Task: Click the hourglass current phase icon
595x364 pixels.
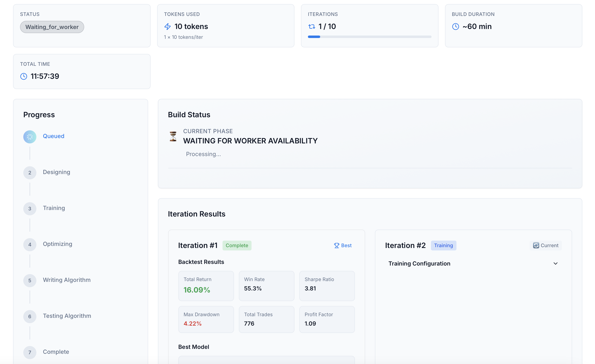Action: tap(173, 136)
